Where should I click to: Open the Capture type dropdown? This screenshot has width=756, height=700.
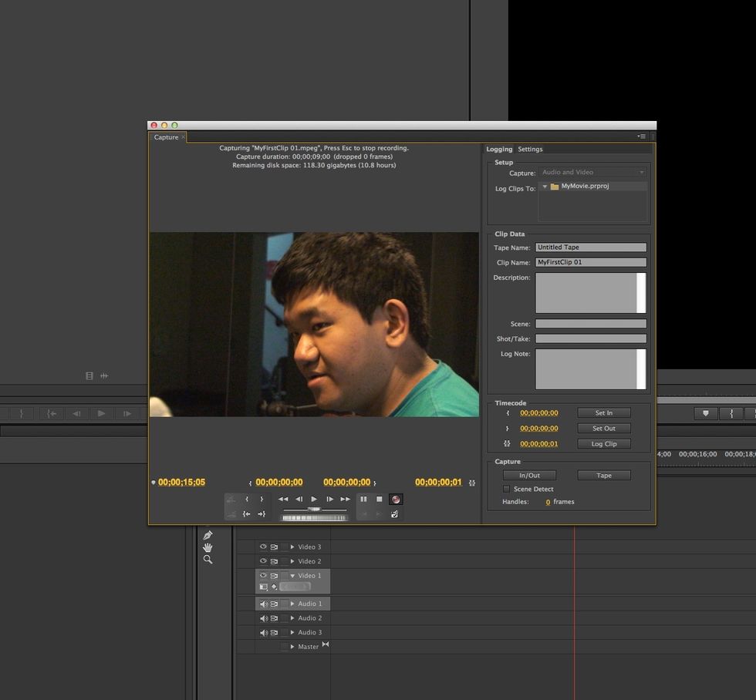[x=592, y=173]
